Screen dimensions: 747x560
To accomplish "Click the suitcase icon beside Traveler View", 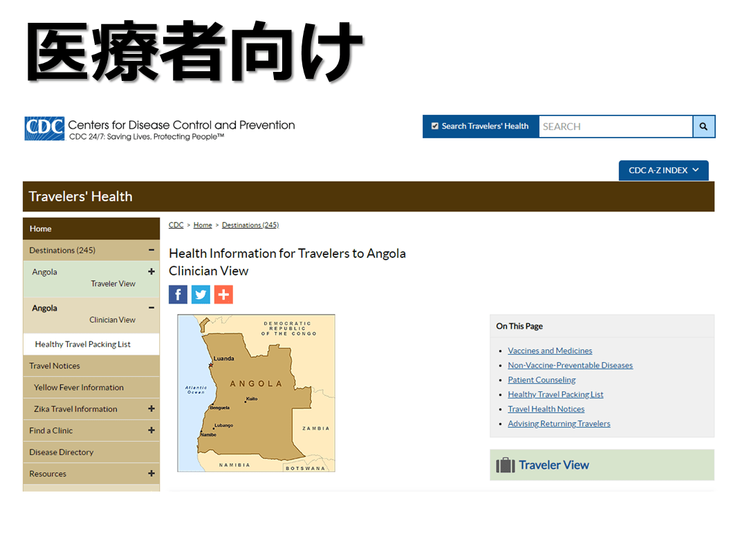I will tap(506, 465).
